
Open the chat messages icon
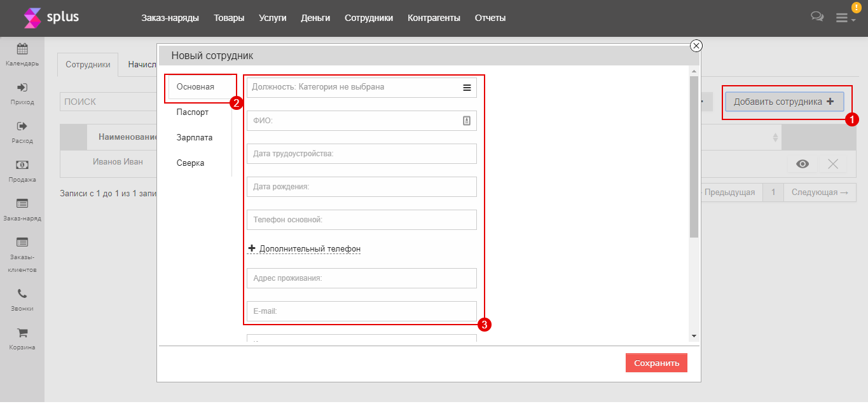point(817,17)
